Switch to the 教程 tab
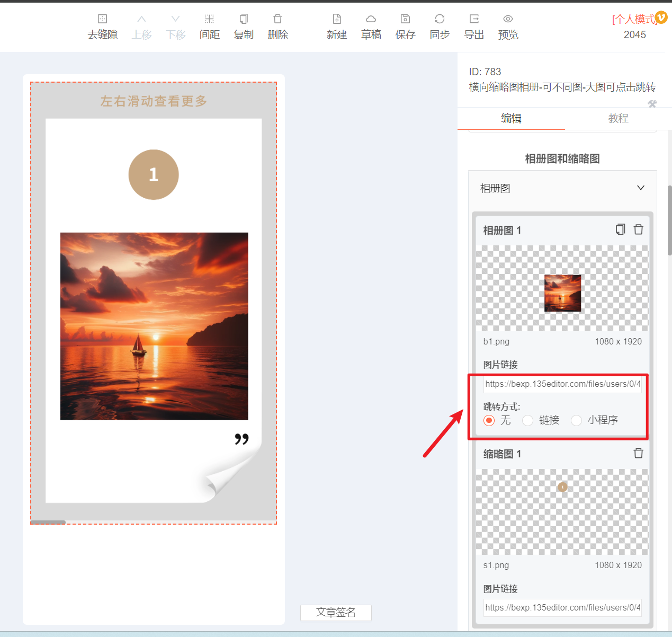Image resolution: width=672 pixels, height=637 pixels. click(x=618, y=118)
